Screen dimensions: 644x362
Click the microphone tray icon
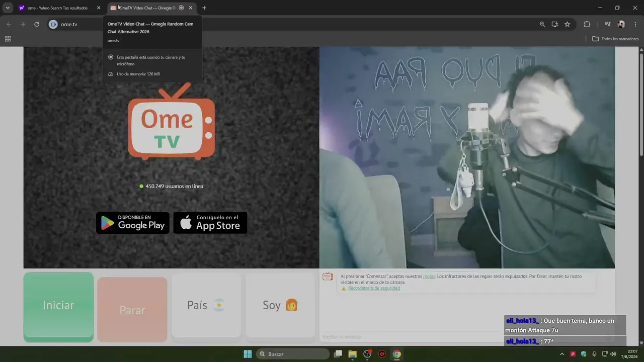point(594,354)
